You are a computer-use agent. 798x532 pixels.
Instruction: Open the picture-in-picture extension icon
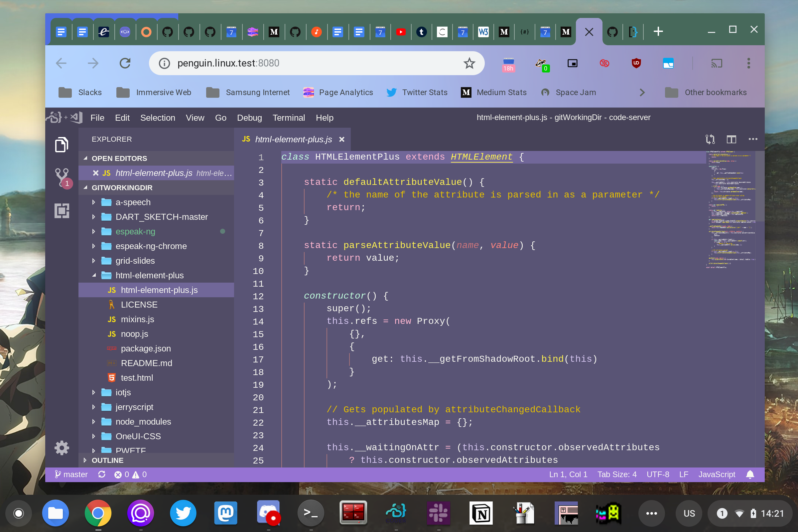click(572, 63)
